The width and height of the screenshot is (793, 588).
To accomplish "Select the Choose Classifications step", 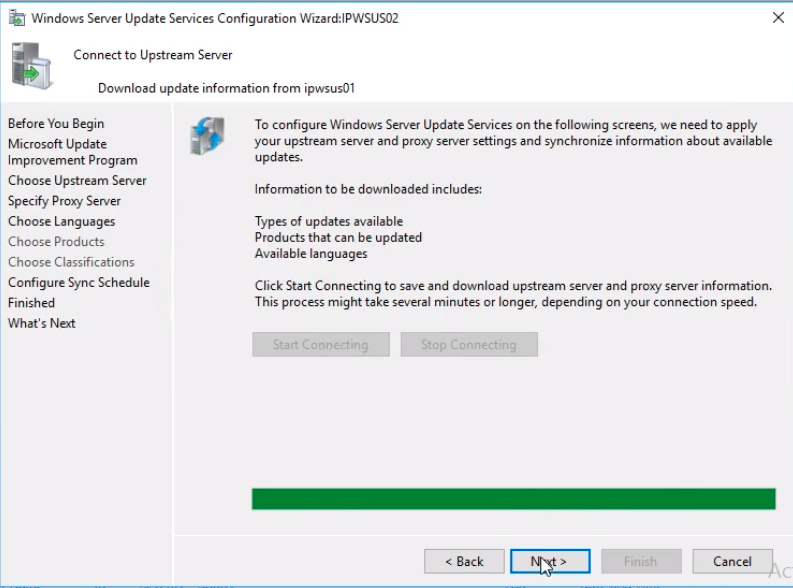I will [x=71, y=262].
